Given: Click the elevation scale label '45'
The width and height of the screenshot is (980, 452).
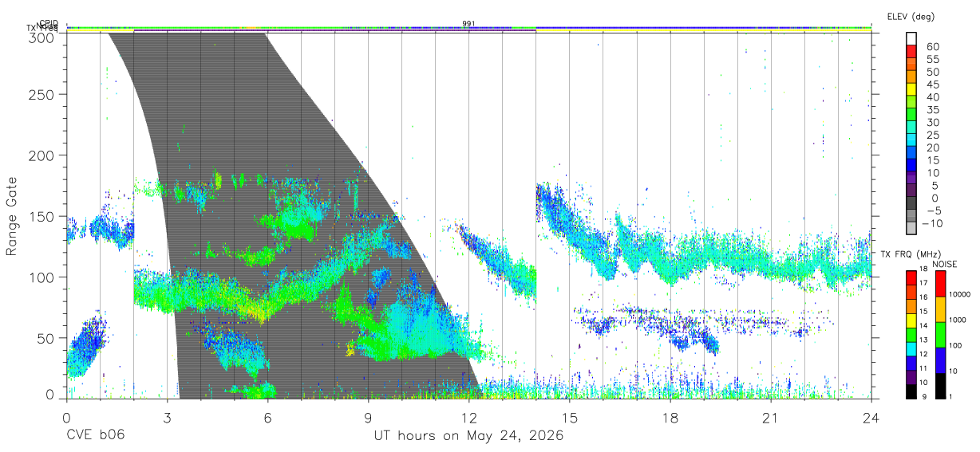Looking at the screenshot, I should click(x=932, y=85).
